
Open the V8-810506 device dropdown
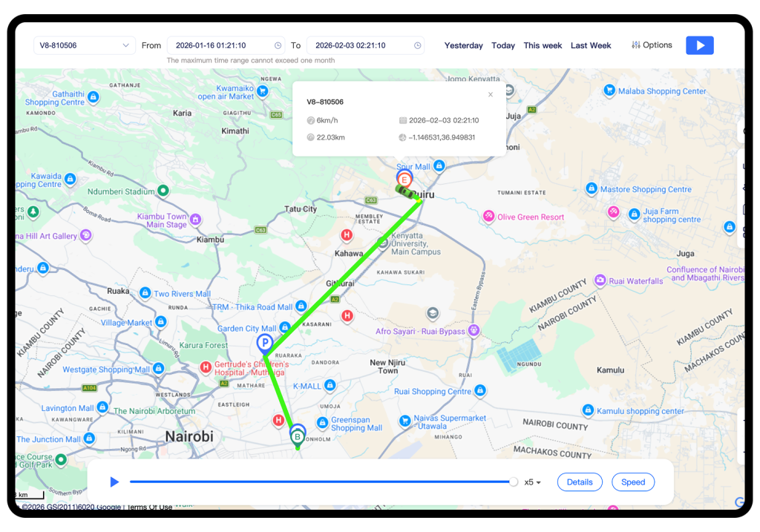click(x=84, y=45)
